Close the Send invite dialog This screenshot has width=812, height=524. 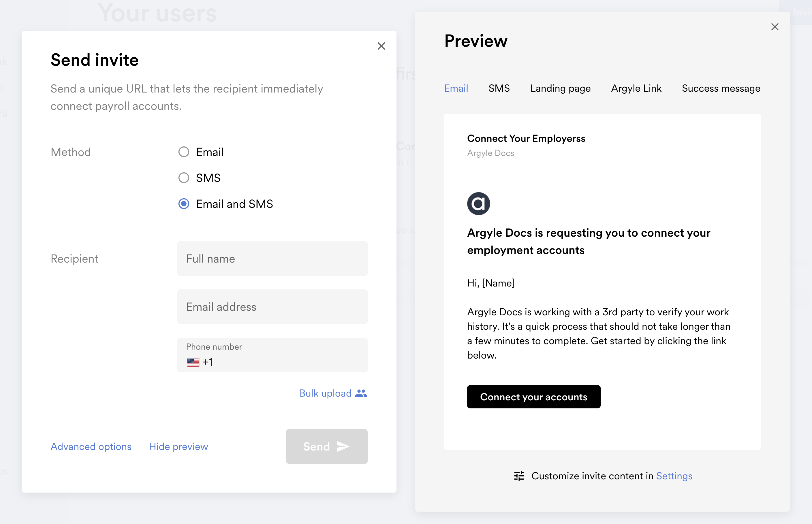click(x=381, y=46)
